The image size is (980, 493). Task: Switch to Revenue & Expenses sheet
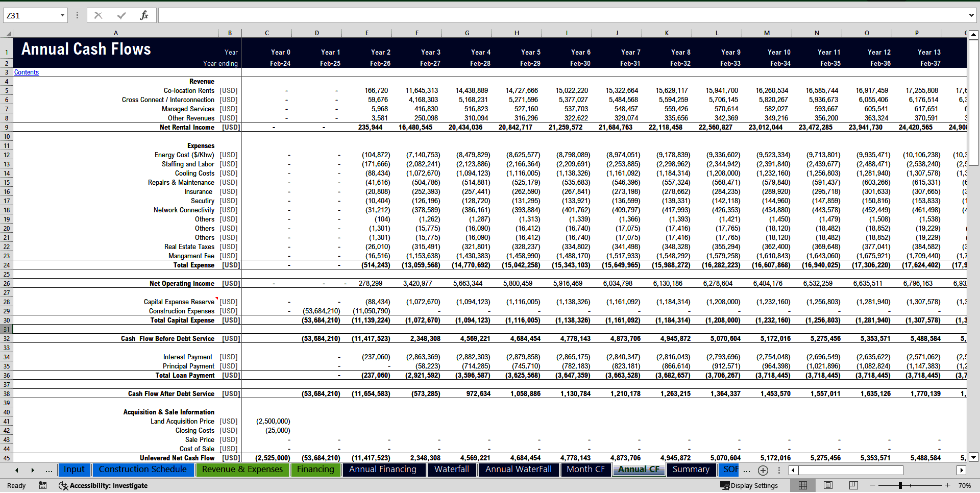(242, 470)
